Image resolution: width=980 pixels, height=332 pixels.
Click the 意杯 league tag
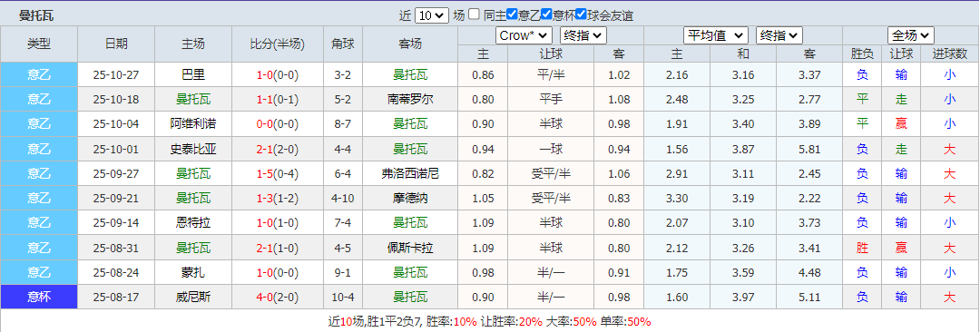coord(39,298)
